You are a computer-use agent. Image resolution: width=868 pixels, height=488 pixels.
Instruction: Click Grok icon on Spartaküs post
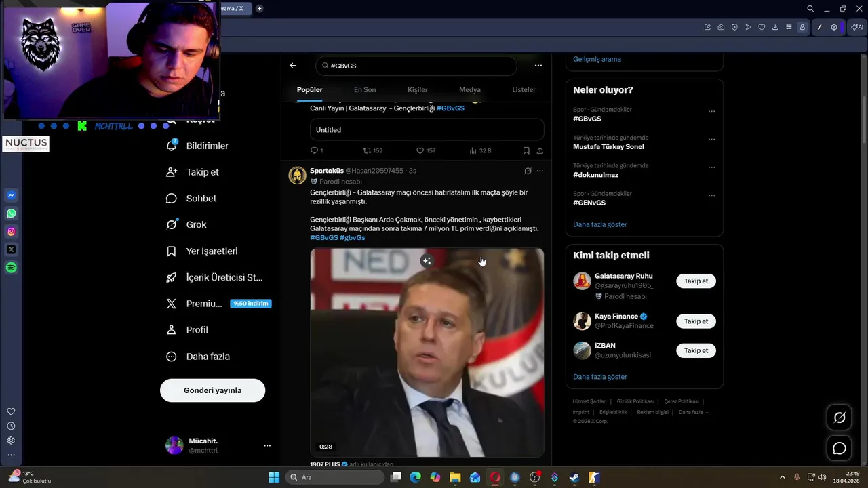pos(528,171)
